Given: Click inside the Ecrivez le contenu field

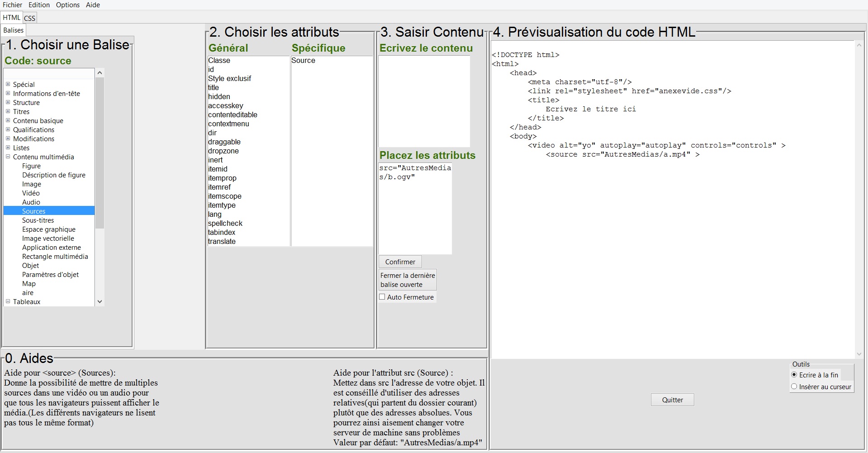Looking at the screenshot, I should coord(424,100).
